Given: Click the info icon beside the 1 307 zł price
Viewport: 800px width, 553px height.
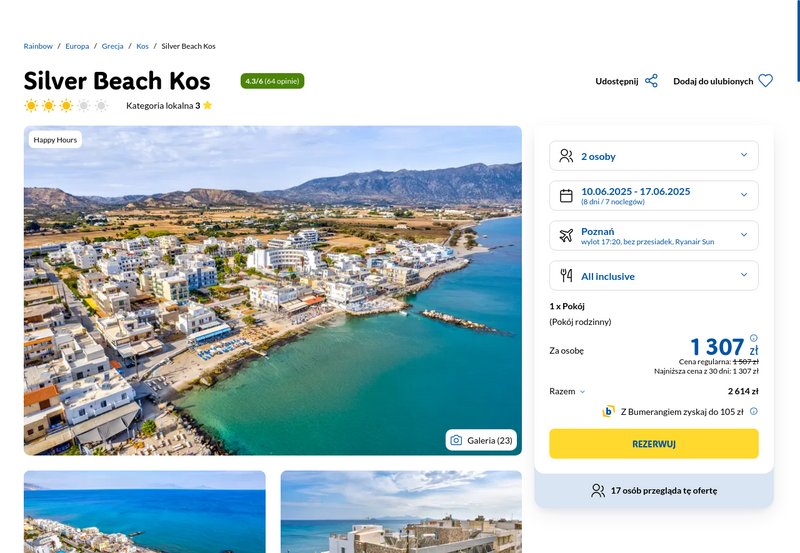Looking at the screenshot, I should point(754,338).
